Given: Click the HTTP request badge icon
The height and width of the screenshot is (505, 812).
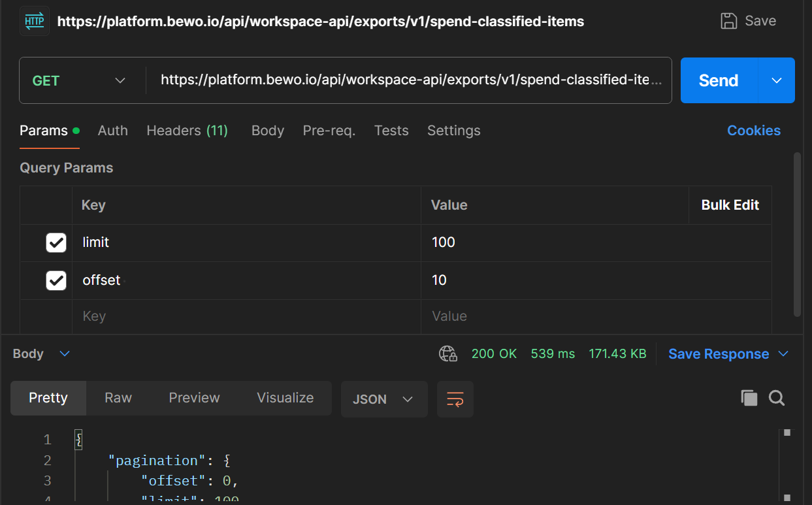Looking at the screenshot, I should click(34, 20).
